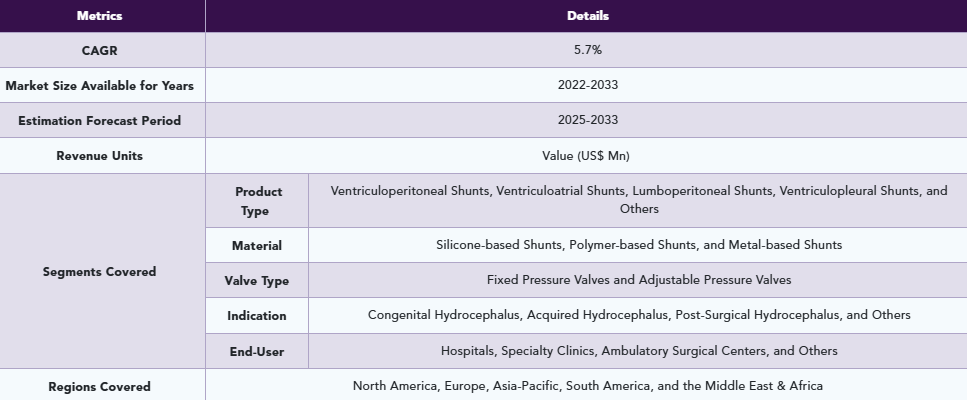This screenshot has height=400, width=967.
Task: Click the Details column header
Action: coord(586,16)
